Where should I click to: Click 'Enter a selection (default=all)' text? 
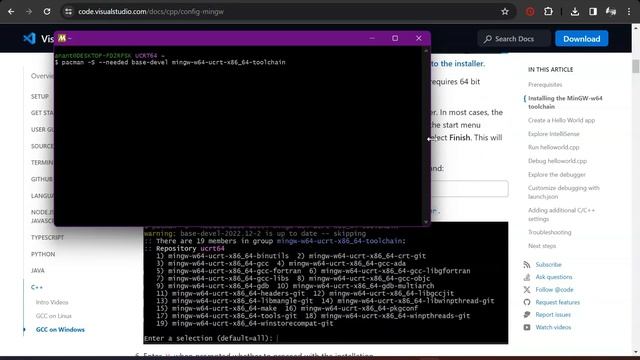coord(209,338)
